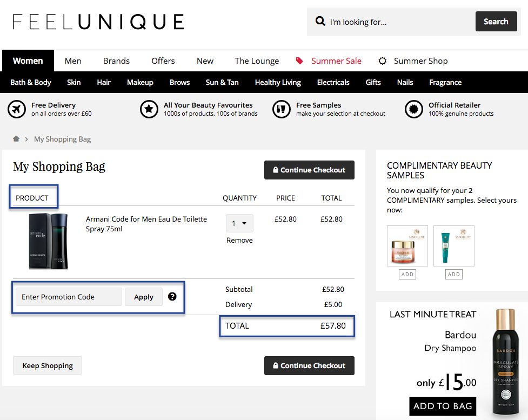Click the 'Subtotal' label
Viewport: 528px width, 420px height.
[x=239, y=289]
